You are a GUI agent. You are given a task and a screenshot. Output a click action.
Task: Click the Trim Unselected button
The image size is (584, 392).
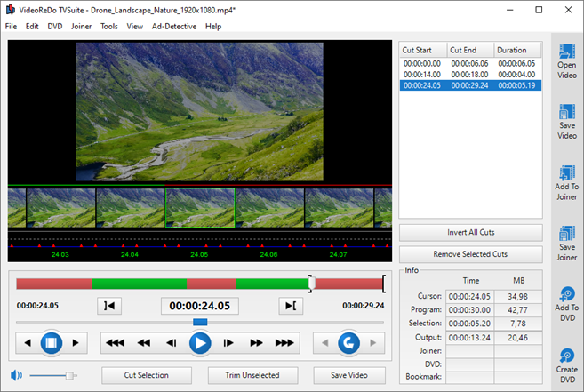pyautogui.click(x=252, y=375)
